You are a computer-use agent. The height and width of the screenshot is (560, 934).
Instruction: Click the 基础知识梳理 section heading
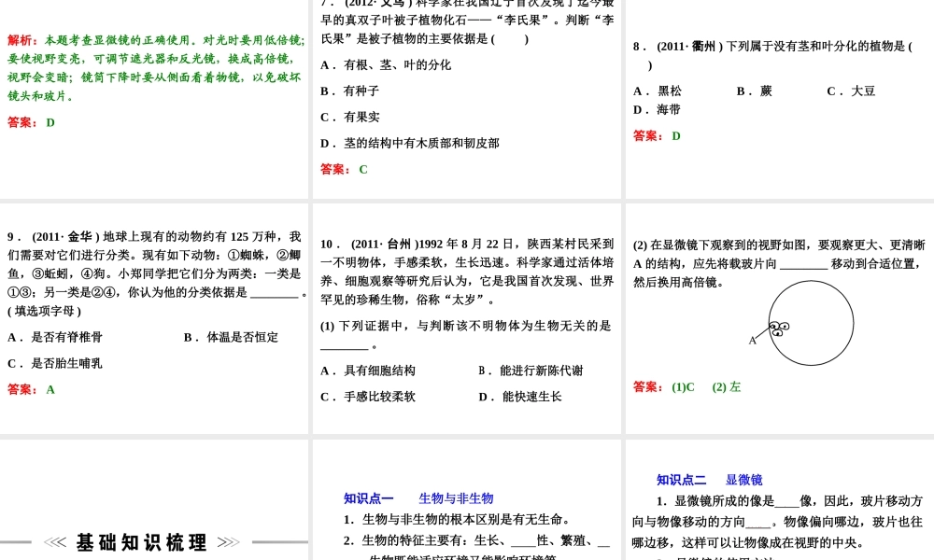pyautogui.click(x=142, y=542)
